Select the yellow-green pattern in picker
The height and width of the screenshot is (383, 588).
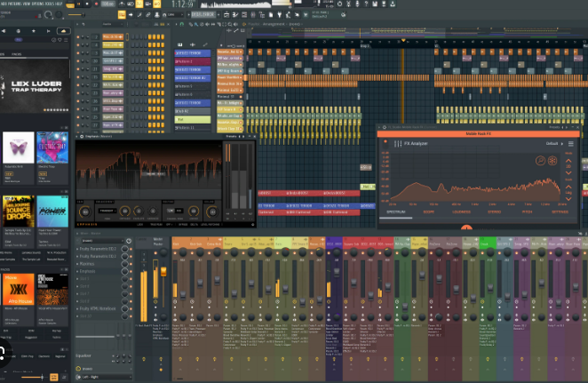193,119
